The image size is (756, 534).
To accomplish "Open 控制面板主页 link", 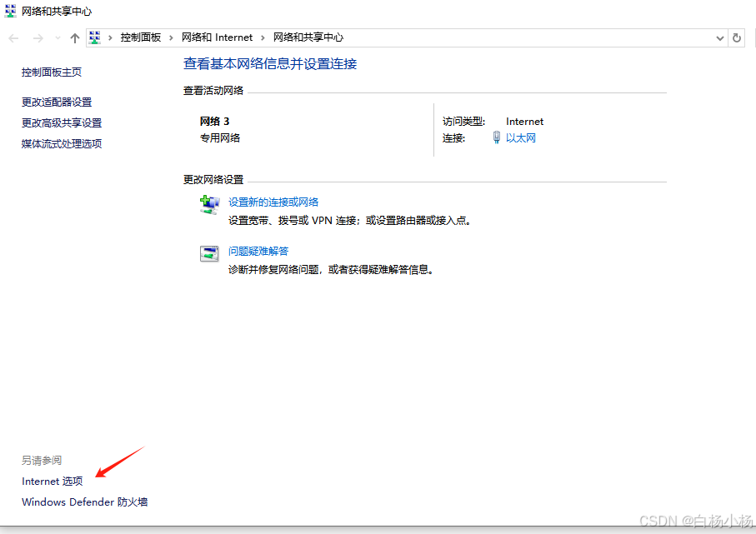I will coord(52,72).
